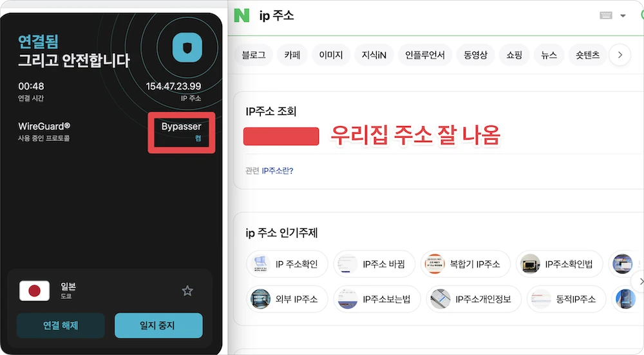644x355 pixels.
Task: Open the on-screen keyboard icon in search bar
Action: pos(606,15)
